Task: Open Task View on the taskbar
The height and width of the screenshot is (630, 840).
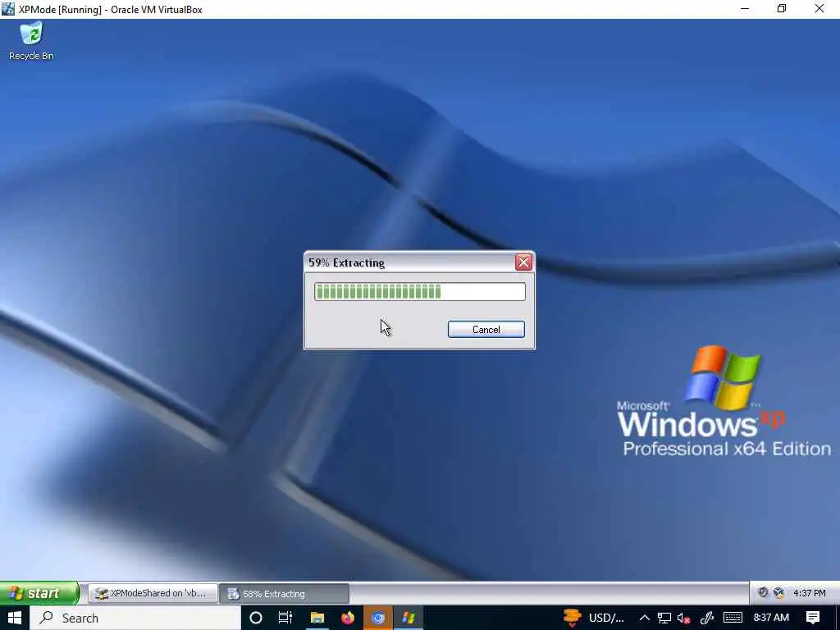Action: 285,618
